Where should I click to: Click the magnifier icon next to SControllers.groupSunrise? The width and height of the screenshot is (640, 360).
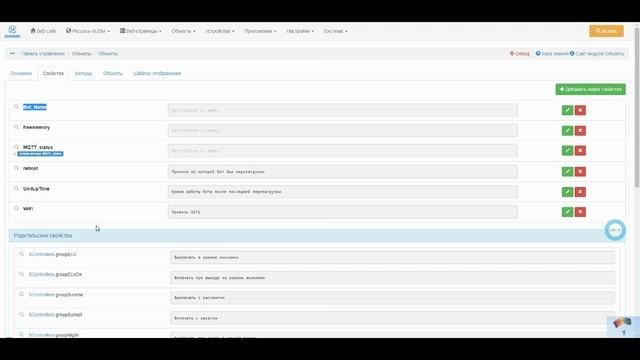pyautogui.click(x=22, y=294)
